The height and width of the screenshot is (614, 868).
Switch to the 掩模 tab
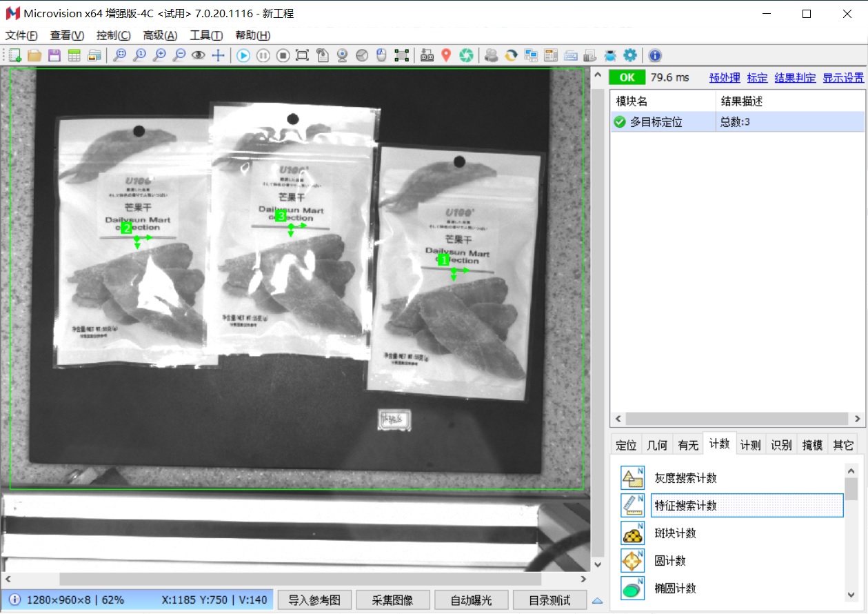click(812, 445)
